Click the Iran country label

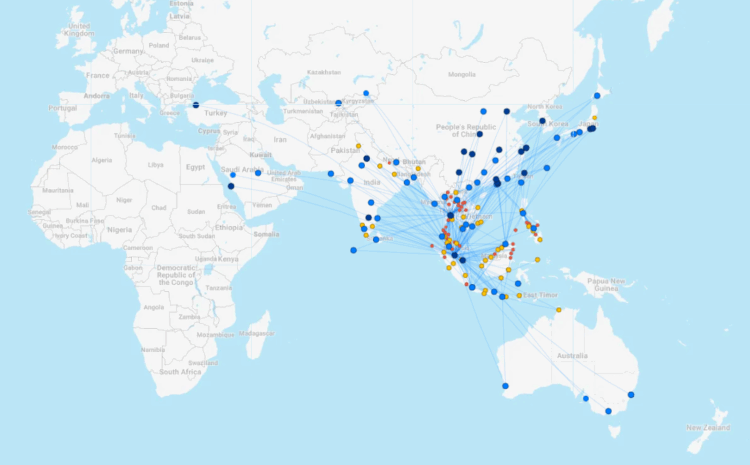280,140
